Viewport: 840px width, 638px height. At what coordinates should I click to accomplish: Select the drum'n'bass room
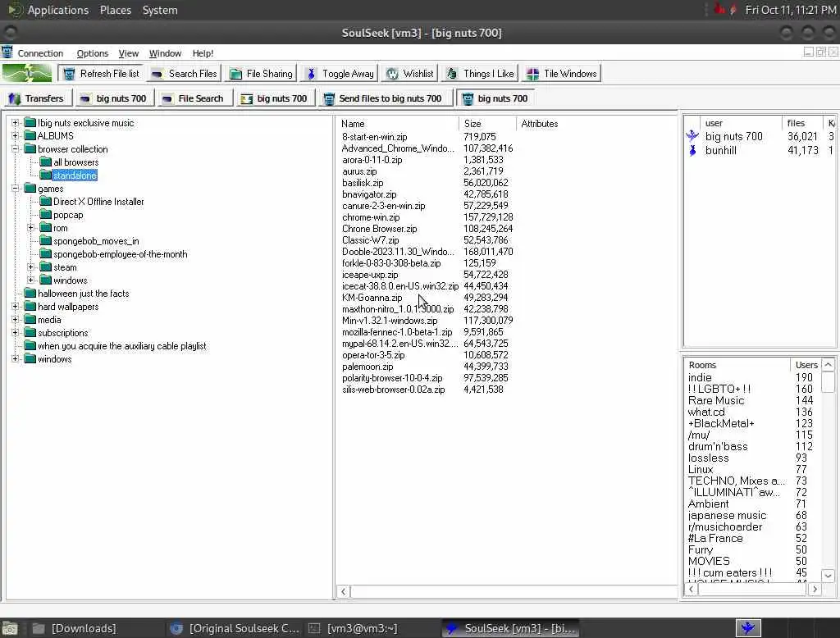click(x=717, y=446)
